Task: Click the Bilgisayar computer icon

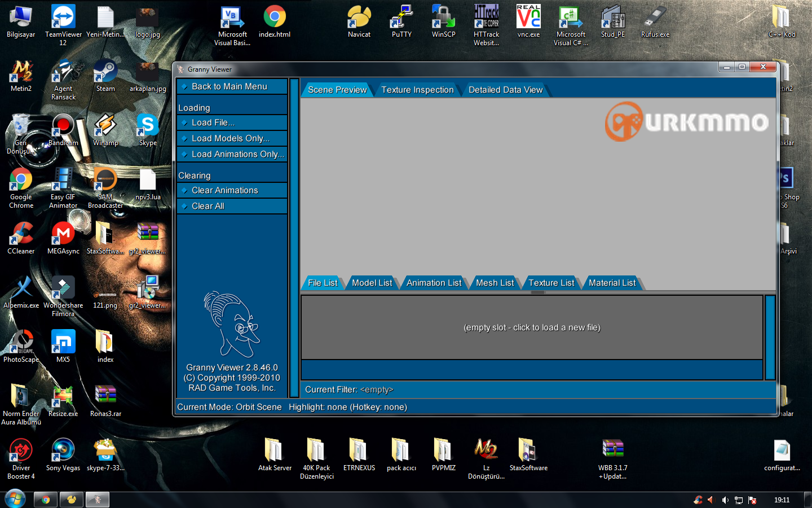Action: (x=21, y=22)
